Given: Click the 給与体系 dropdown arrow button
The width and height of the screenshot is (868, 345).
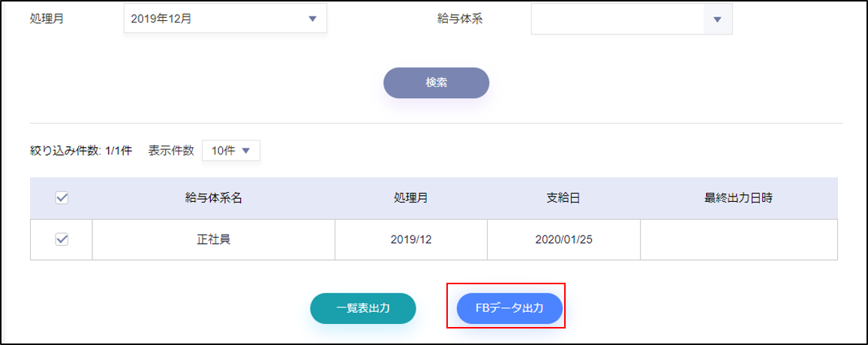Looking at the screenshot, I should click(x=717, y=19).
